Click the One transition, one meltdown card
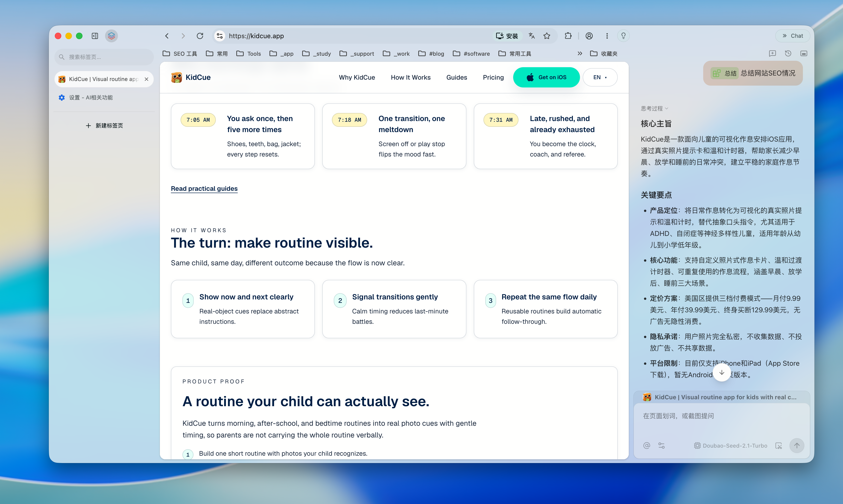 [x=394, y=136]
